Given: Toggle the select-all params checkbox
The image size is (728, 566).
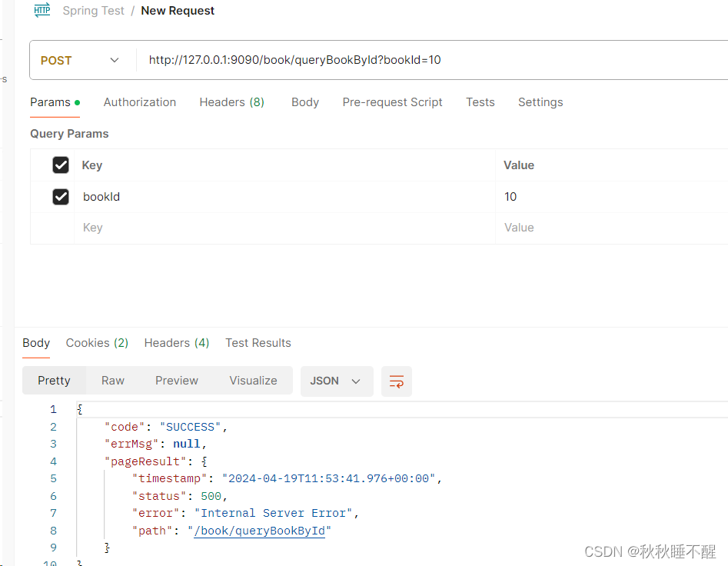Looking at the screenshot, I should pyautogui.click(x=61, y=165).
